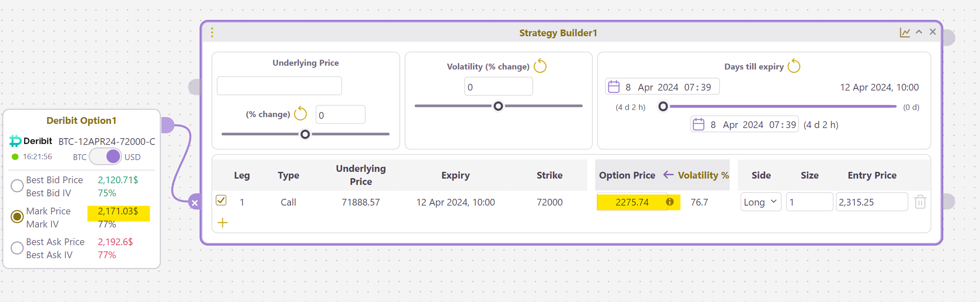Click the Volatility % change slider handle
The width and height of the screenshot is (980, 302).
click(498, 106)
